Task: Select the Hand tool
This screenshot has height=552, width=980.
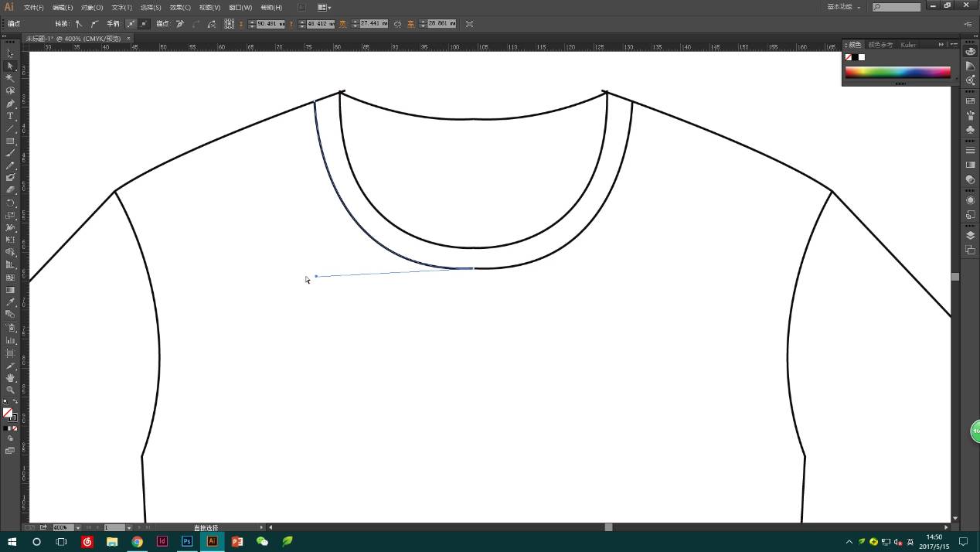Action: pos(10,377)
